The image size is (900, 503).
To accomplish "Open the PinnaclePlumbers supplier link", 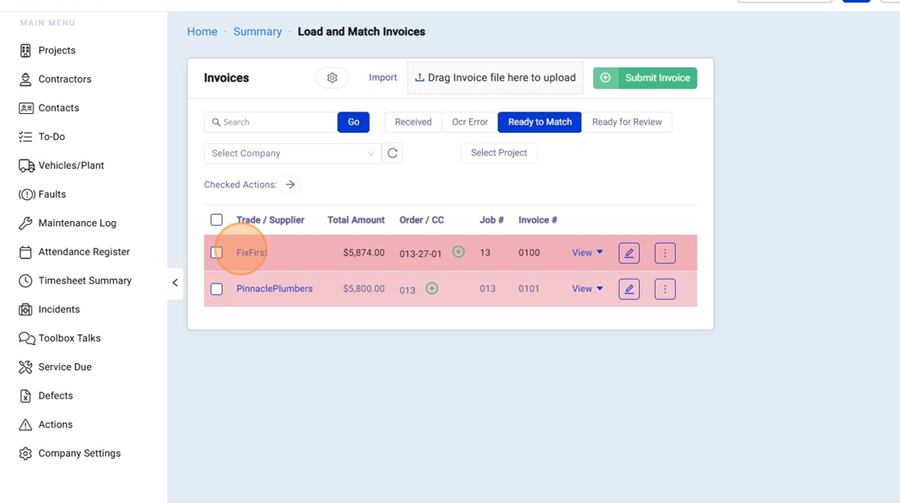I will (x=274, y=289).
